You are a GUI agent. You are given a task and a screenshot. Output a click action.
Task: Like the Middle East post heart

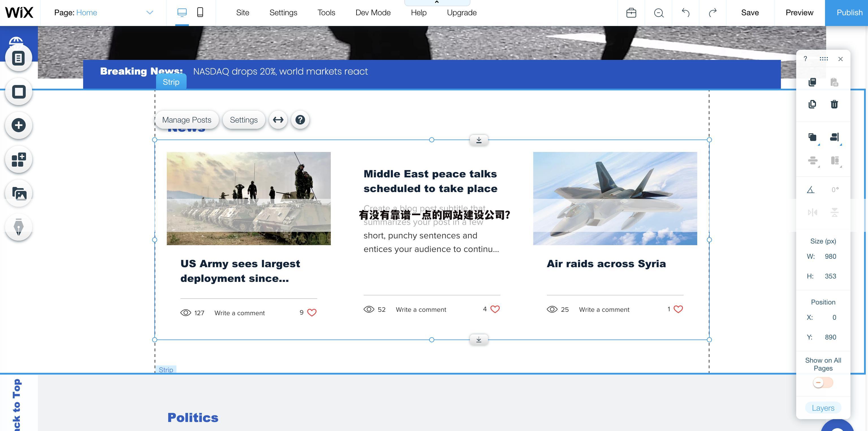(x=495, y=309)
